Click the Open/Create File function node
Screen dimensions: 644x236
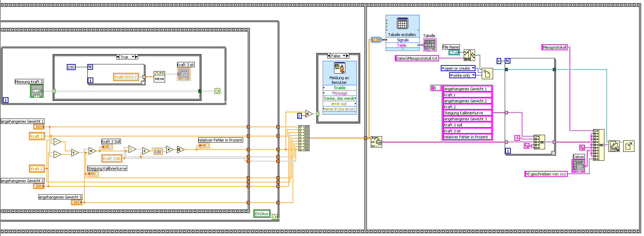pyautogui.click(x=487, y=74)
